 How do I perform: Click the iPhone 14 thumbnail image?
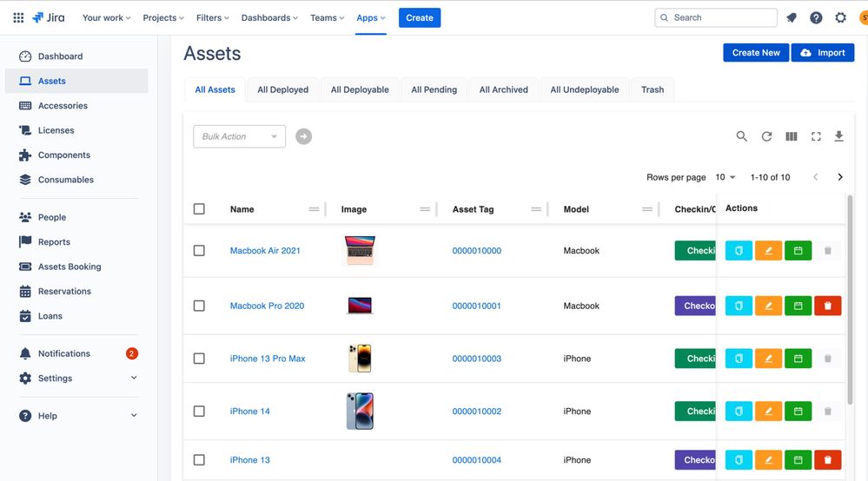pyautogui.click(x=360, y=411)
